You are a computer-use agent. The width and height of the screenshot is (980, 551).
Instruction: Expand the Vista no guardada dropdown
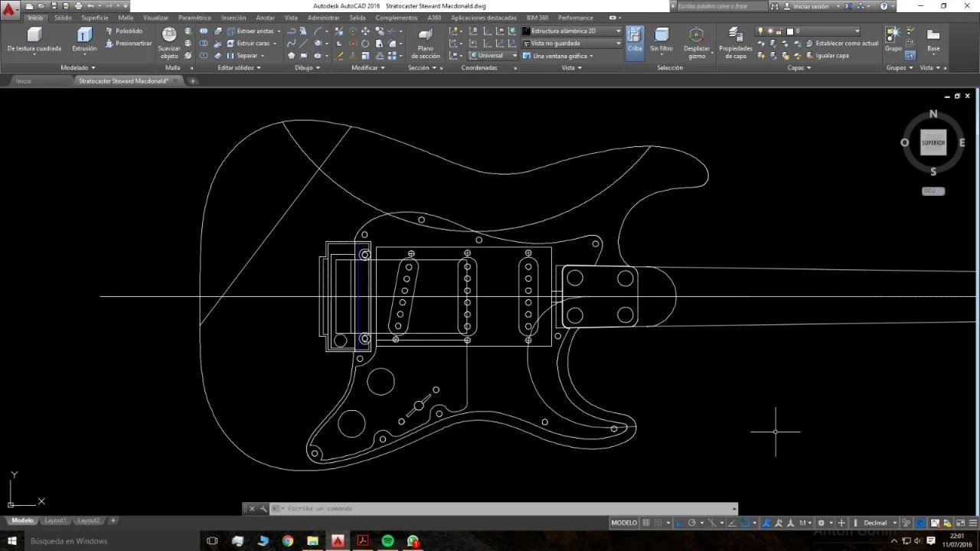(571, 44)
